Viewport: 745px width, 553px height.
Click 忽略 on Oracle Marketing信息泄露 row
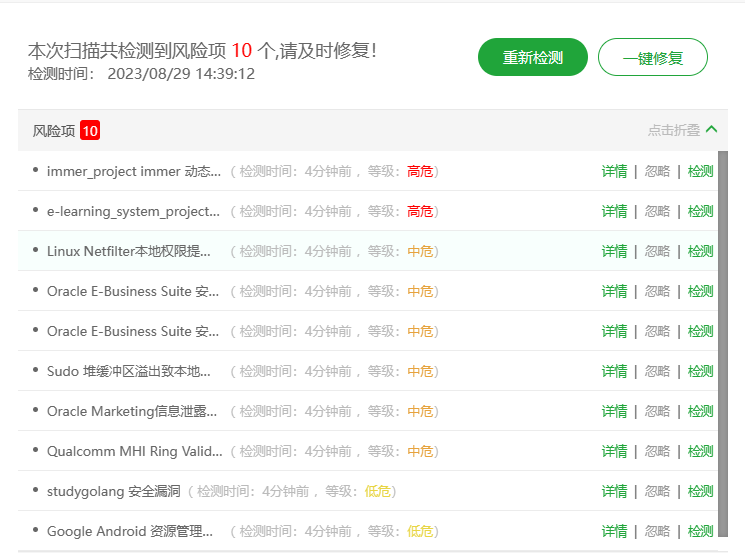(x=657, y=411)
